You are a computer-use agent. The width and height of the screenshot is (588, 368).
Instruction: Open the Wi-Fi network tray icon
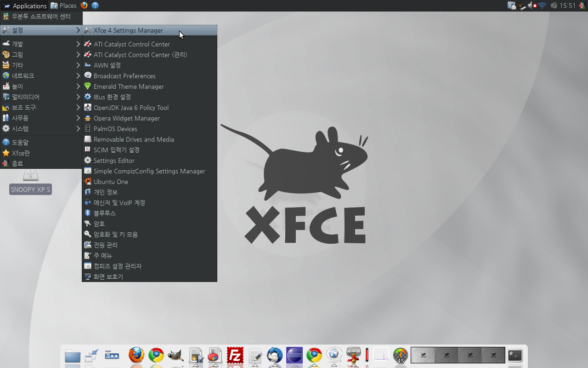(x=542, y=6)
